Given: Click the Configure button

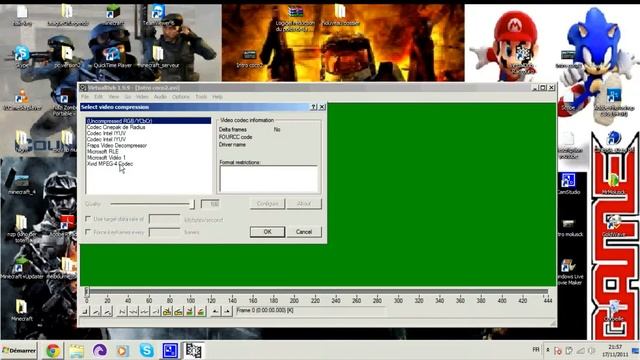Looking at the screenshot, I should point(267,203).
